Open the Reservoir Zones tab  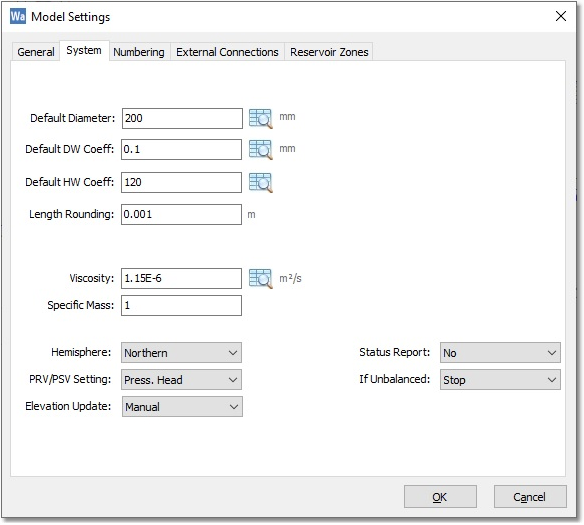[x=329, y=52]
